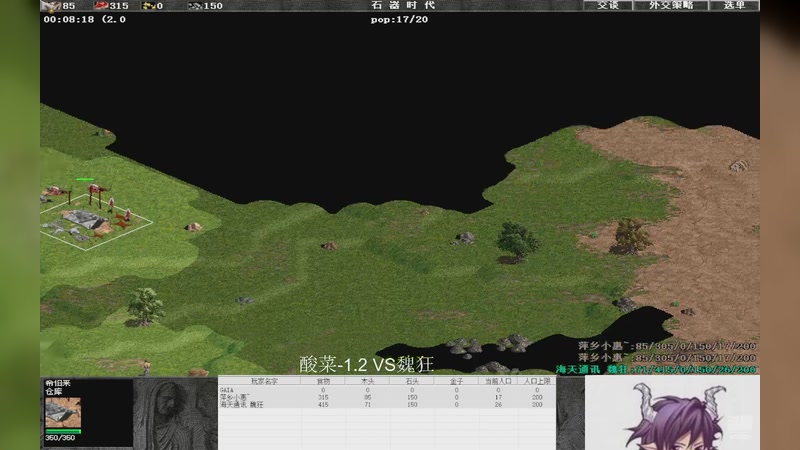The image size is (800, 450).
Task: Click the 仓库 unit name label
Action: [x=53, y=391]
